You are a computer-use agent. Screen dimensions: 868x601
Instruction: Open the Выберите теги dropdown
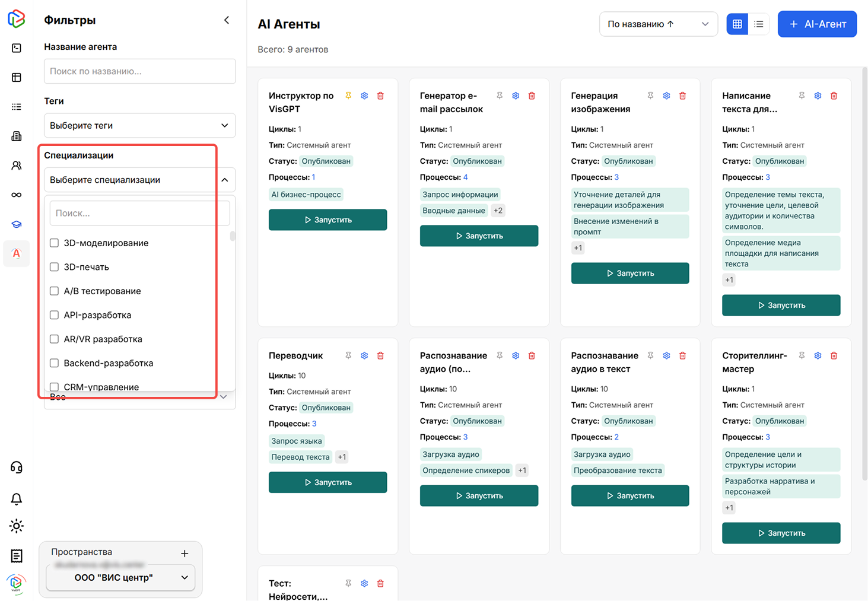pyautogui.click(x=139, y=126)
